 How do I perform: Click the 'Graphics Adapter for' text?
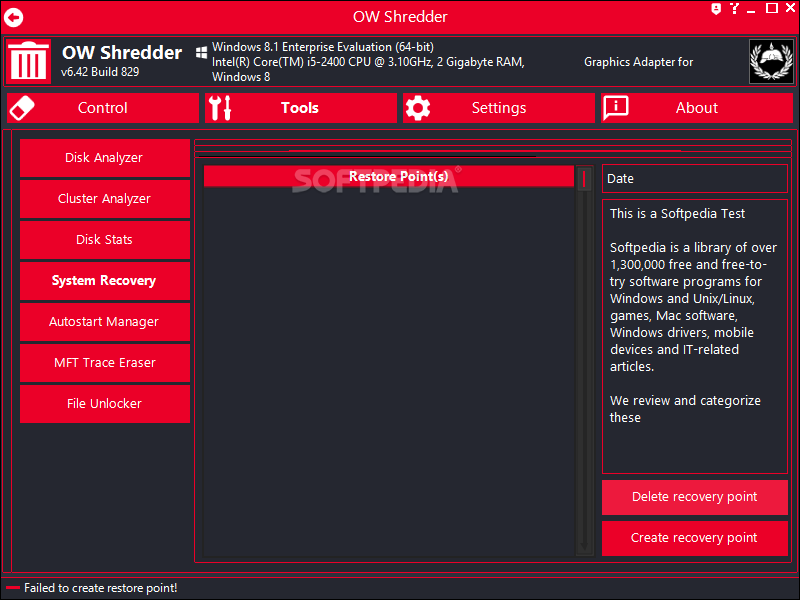coord(638,62)
